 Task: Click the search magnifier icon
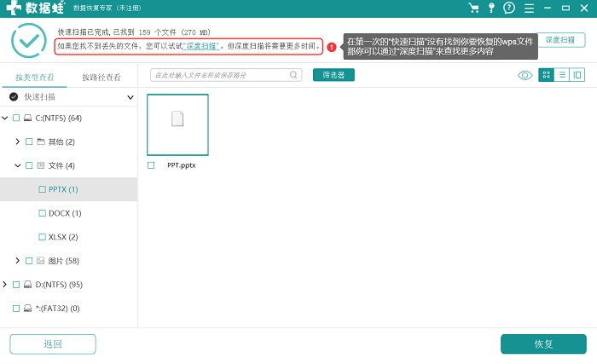click(x=293, y=75)
